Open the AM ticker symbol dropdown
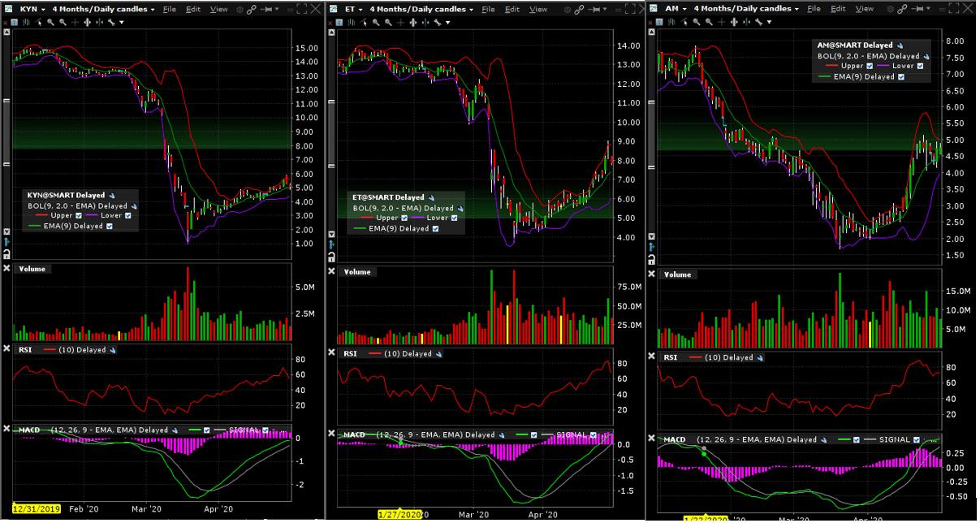The image size is (980, 523). pos(684,9)
